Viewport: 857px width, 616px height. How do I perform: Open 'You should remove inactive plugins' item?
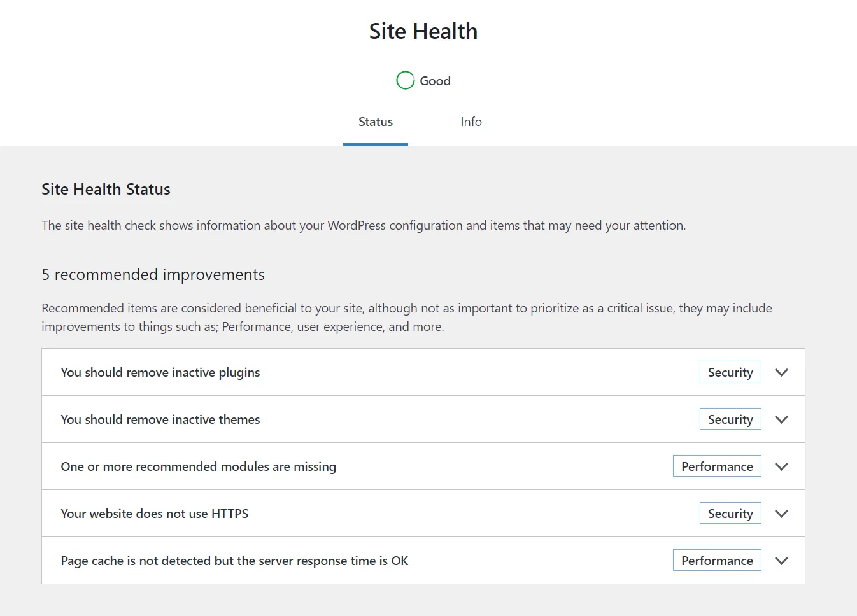160,372
